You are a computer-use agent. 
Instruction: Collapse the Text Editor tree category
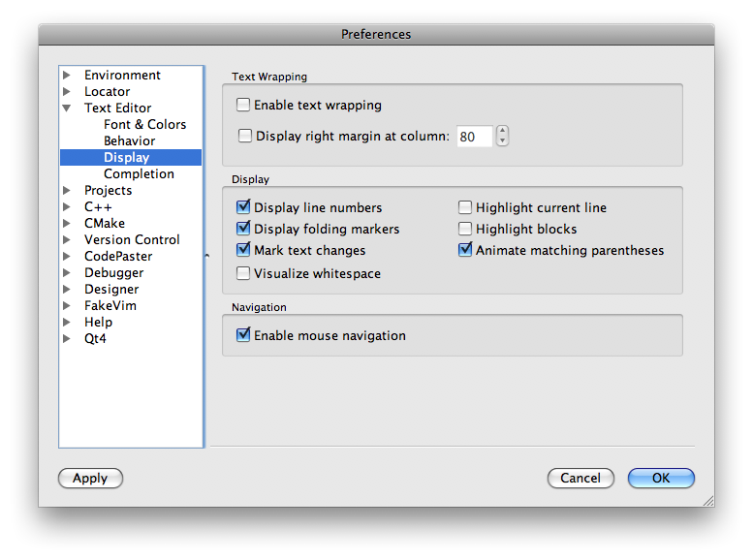click(x=67, y=109)
